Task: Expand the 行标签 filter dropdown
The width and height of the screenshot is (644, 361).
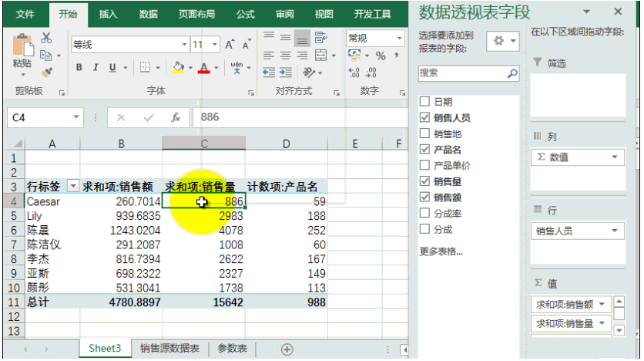Action: coord(72,186)
